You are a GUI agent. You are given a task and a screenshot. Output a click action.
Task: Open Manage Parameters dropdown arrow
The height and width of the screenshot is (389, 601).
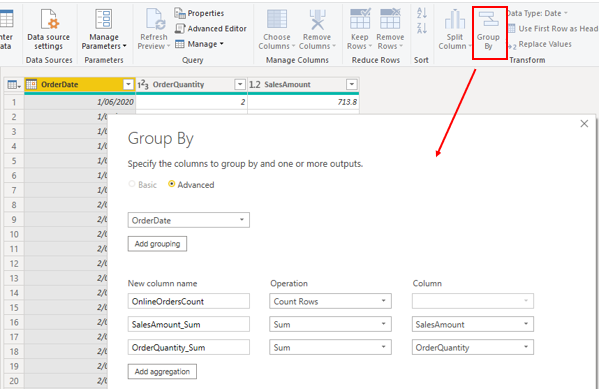[x=125, y=46]
